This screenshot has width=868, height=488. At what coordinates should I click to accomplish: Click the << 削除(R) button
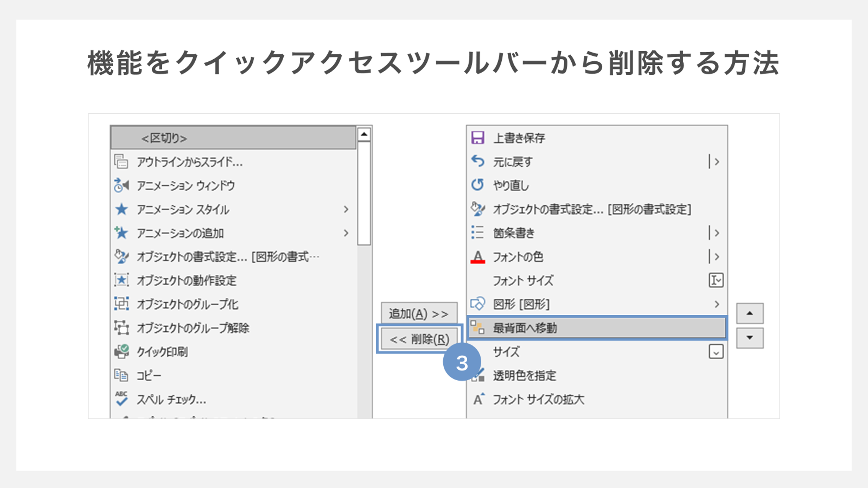click(419, 339)
